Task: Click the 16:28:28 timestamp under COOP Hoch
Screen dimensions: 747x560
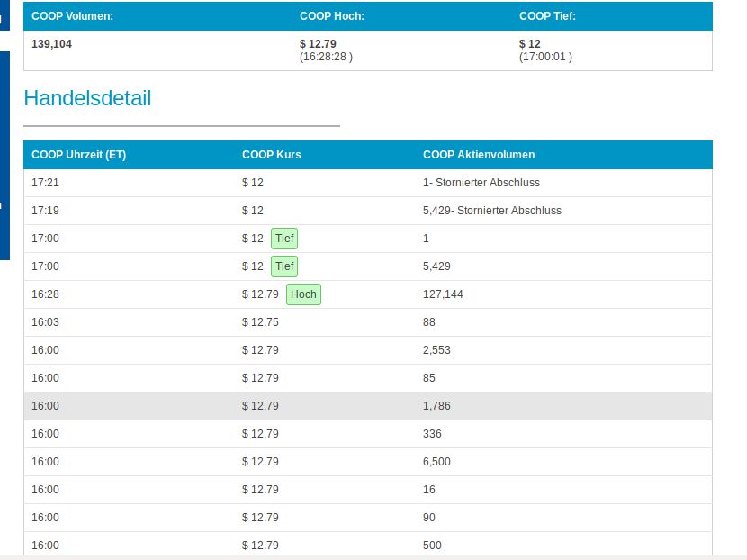Action: pos(326,57)
